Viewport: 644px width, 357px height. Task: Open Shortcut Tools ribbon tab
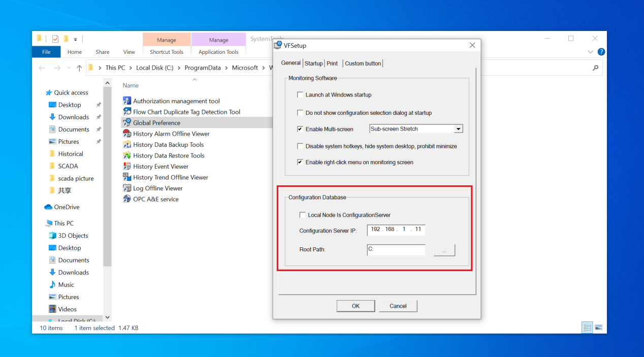tap(167, 52)
